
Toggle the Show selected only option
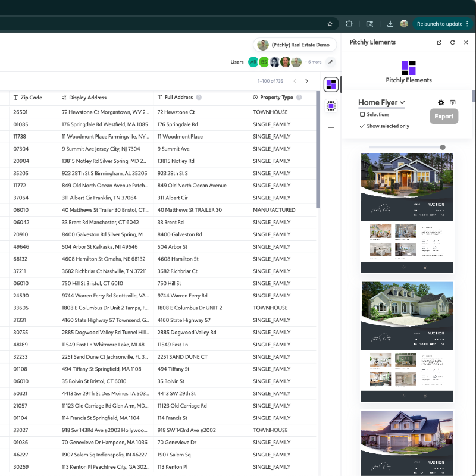(384, 126)
